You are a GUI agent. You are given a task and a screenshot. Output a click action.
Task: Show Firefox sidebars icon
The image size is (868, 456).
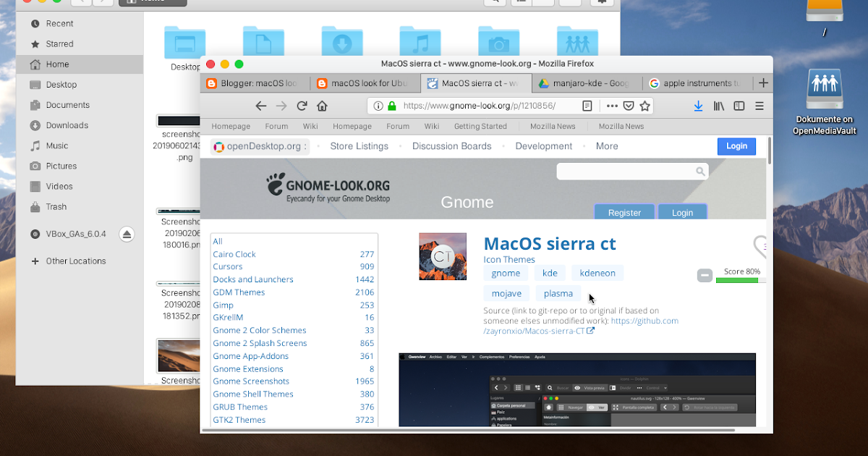point(739,106)
